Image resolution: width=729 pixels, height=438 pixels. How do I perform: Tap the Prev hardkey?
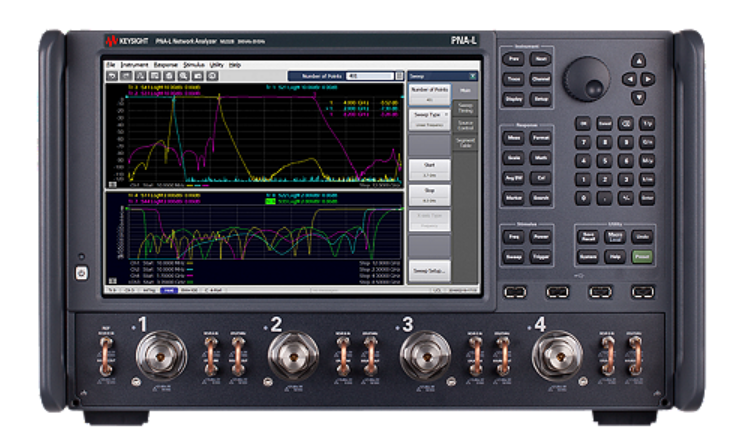(x=513, y=59)
